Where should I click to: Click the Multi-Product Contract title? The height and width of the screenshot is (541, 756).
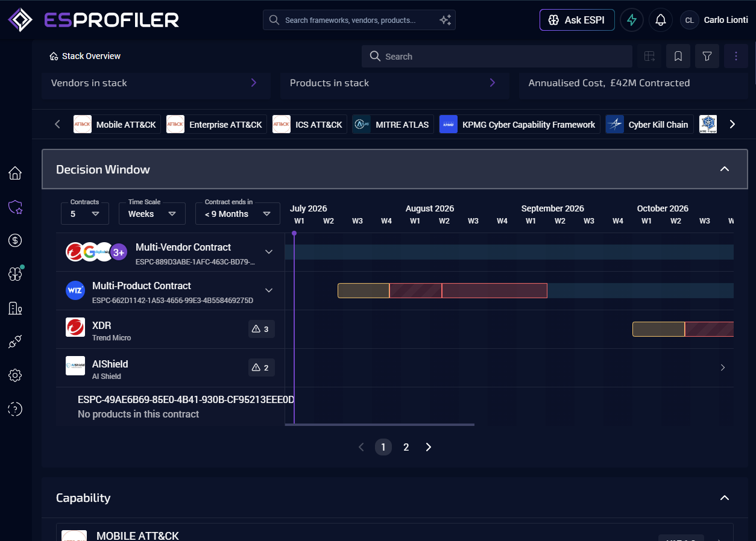(x=142, y=286)
